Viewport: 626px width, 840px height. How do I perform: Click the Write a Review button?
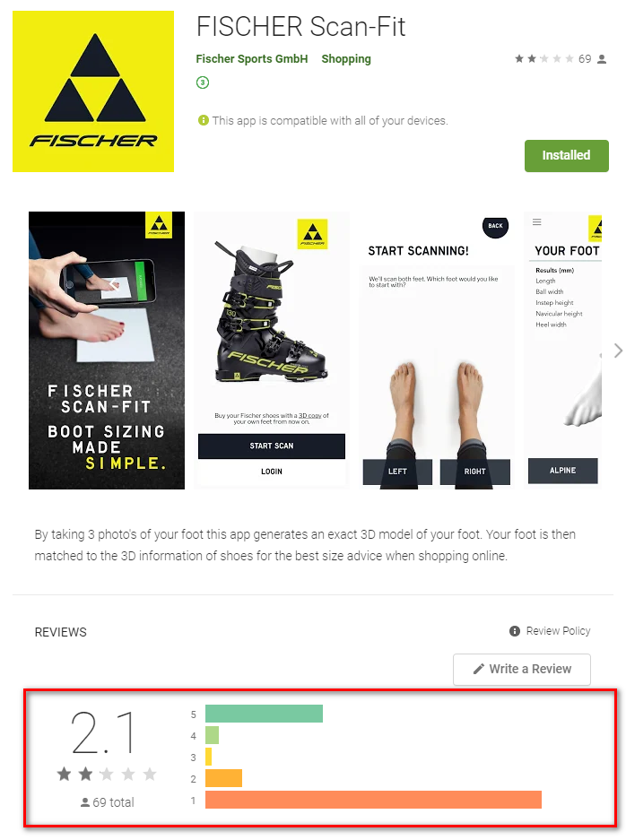click(x=522, y=669)
